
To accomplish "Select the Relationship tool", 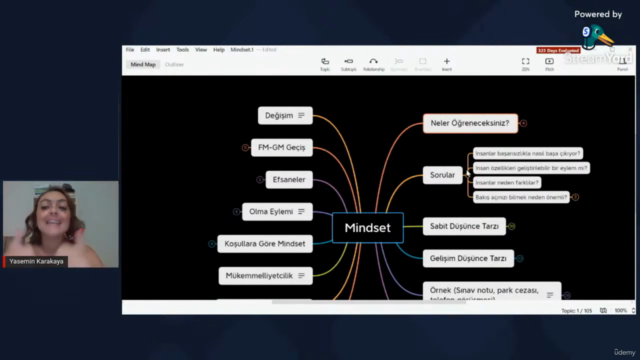I will pyautogui.click(x=373, y=64).
